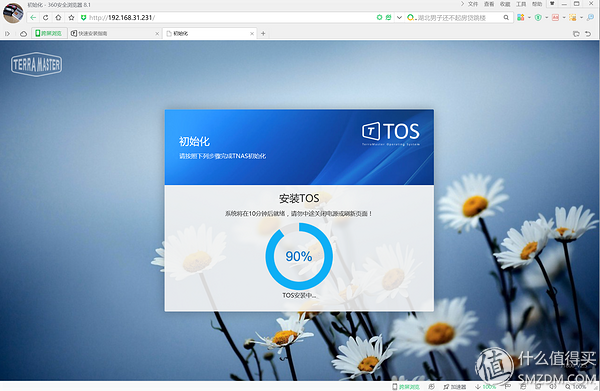600x391 pixels.
Task: Open the 工具 menu
Action: 521,4
